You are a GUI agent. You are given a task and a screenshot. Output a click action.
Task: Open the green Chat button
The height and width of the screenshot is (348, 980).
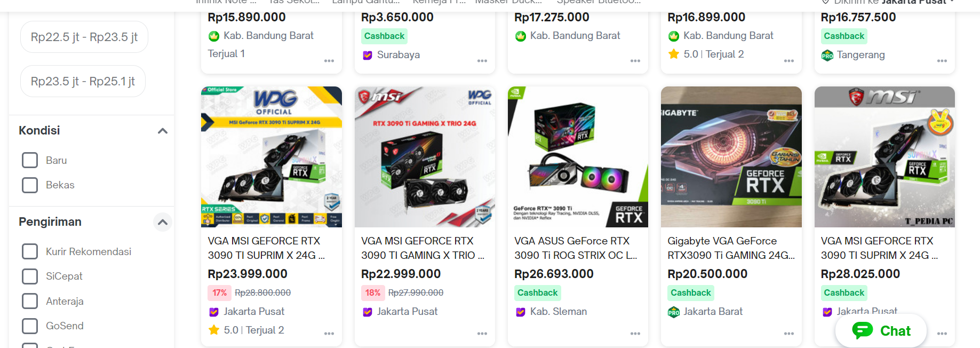pos(881,331)
